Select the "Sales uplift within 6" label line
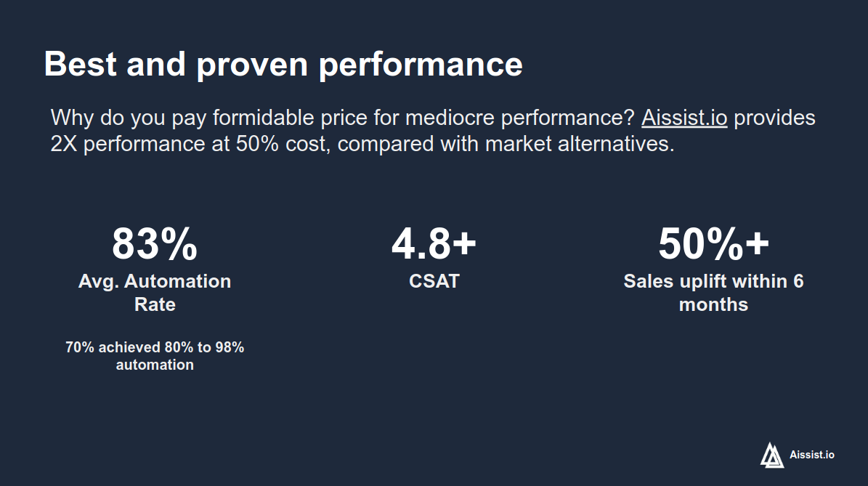Screen dimensions: 868x486 tap(713, 281)
